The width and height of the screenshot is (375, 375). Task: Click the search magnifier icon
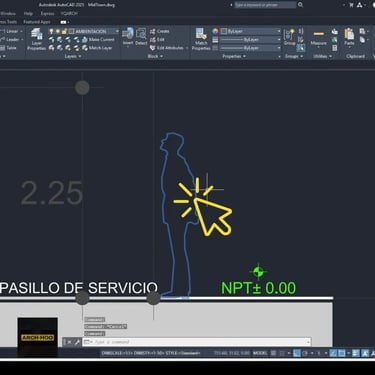tap(300, 5)
